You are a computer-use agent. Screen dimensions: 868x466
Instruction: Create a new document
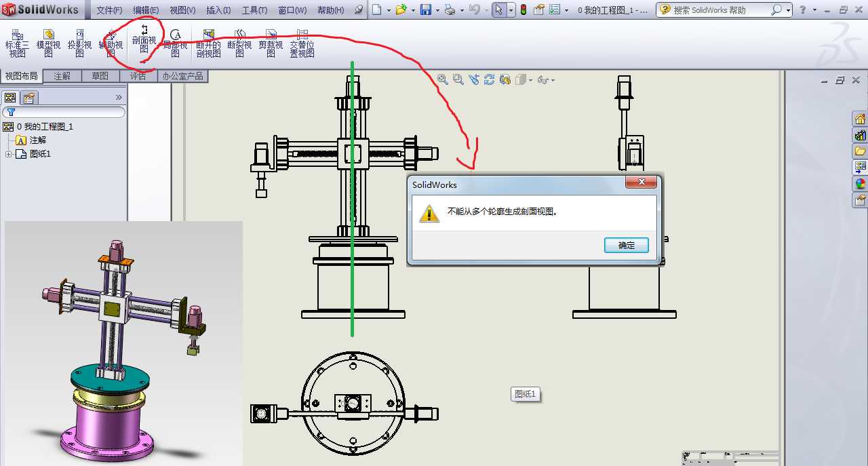[376, 9]
